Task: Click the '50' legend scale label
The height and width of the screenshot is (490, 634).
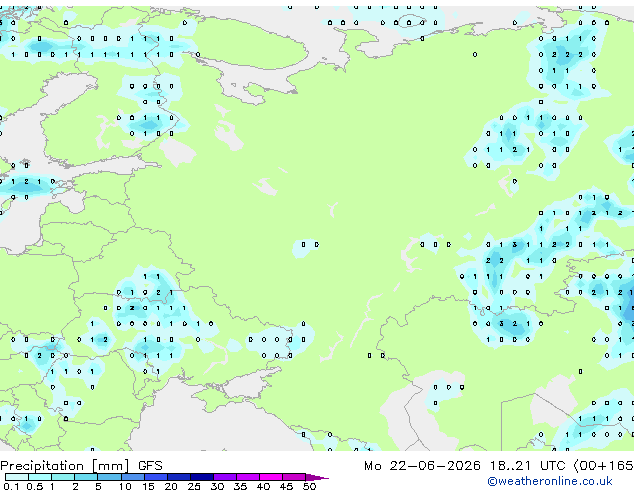Action: (309, 486)
